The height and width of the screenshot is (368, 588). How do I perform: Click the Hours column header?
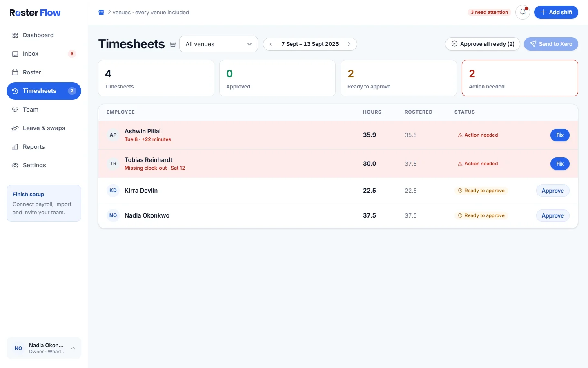[372, 112]
